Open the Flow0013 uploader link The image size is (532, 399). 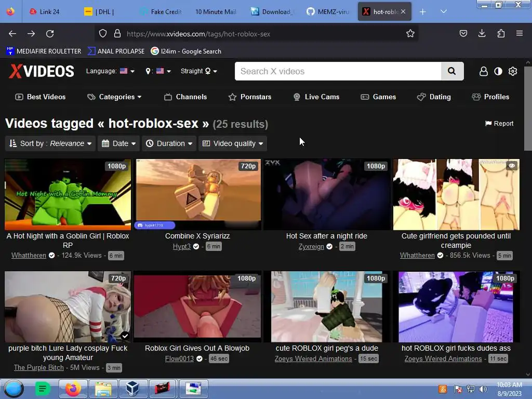179,359
